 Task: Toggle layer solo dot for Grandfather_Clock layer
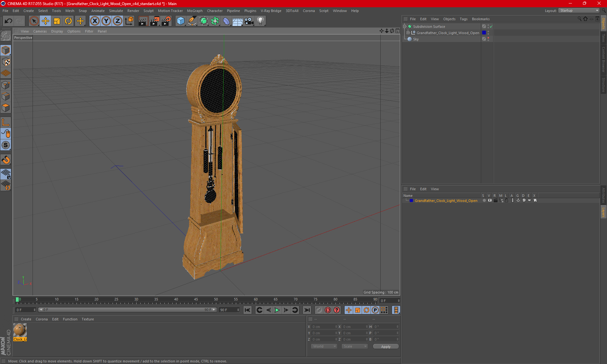pyautogui.click(x=484, y=201)
